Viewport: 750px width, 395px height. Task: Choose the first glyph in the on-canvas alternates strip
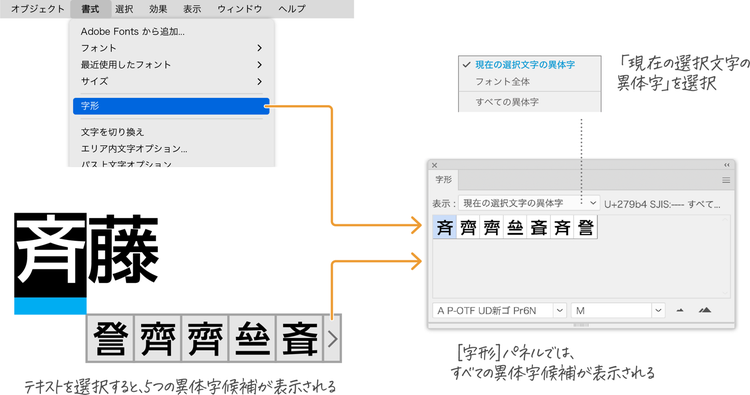110,339
